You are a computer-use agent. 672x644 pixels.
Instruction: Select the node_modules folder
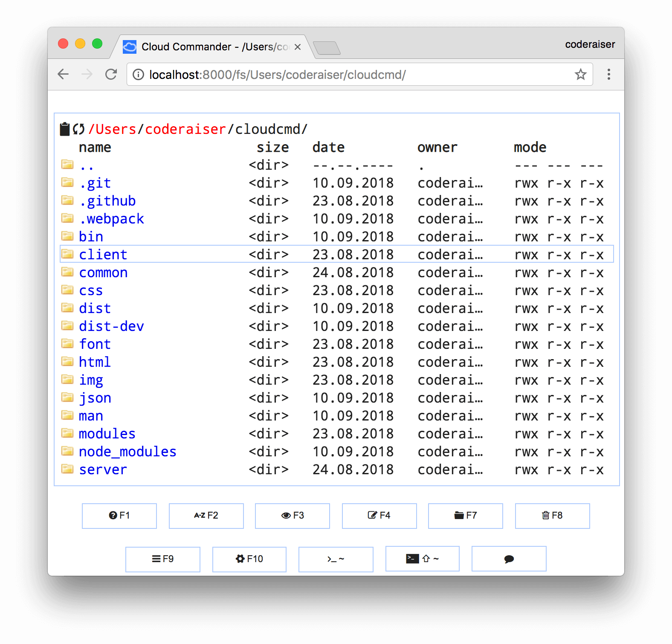pyautogui.click(x=127, y=452)
